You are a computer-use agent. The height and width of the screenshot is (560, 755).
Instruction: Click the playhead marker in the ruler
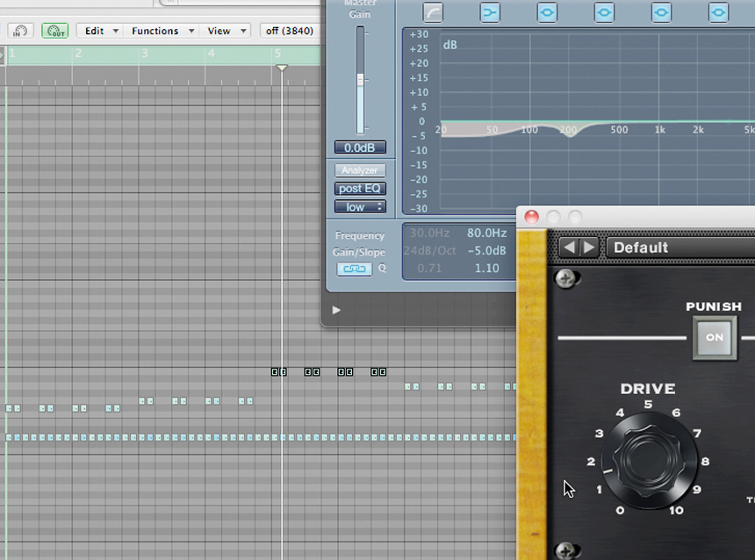click(x=282, y=68)
